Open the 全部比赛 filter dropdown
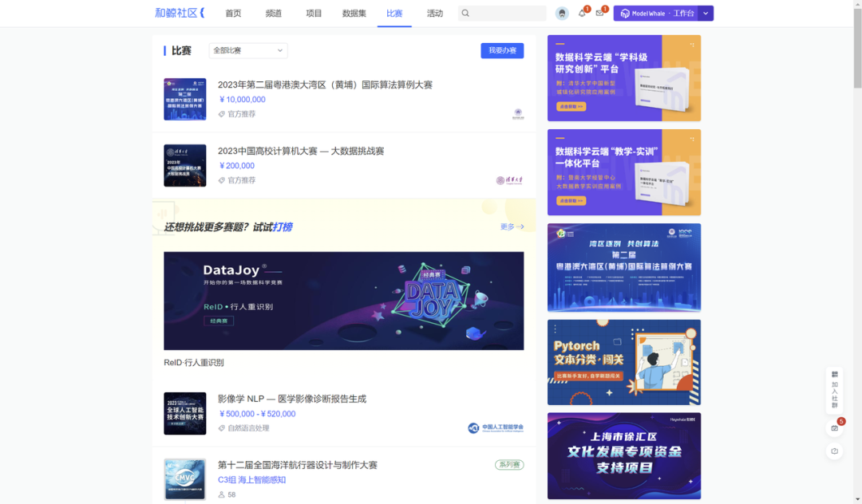The image size is (862, 504). click(x=247, y=50)
